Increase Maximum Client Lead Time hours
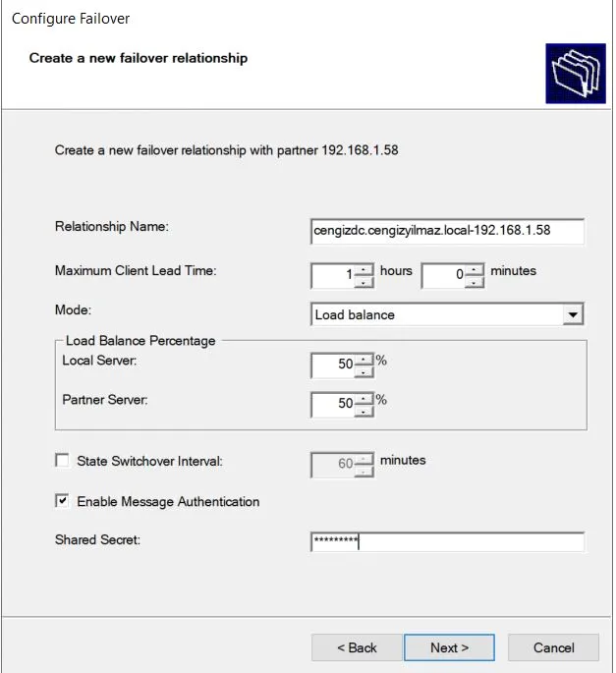This screenshot has height=673, width=616. tap(364, 270)
